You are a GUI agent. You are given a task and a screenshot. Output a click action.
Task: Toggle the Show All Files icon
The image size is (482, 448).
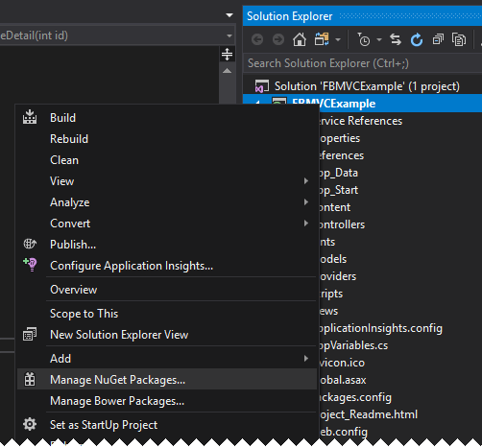459,39
